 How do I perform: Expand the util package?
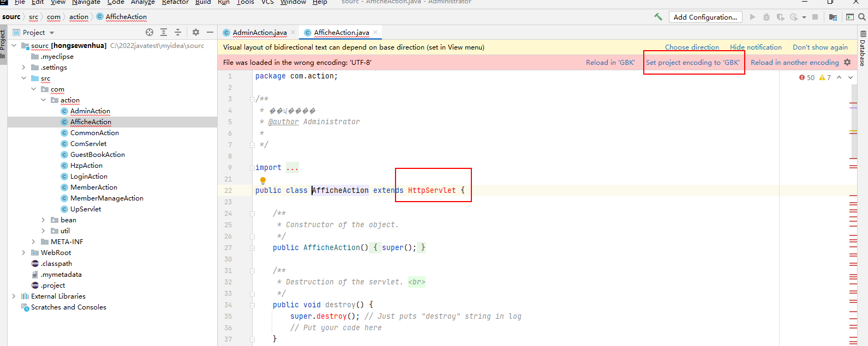tap(43, 230)
